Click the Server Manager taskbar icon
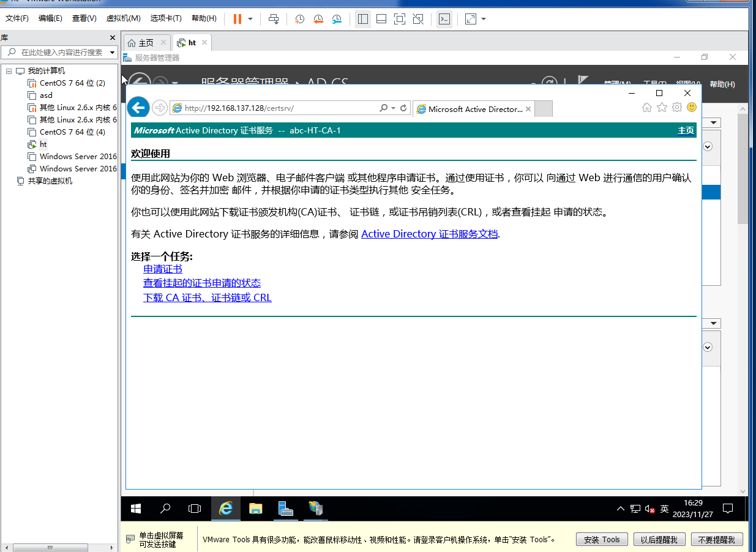The image size is (756, 552). tap(285, 509)
